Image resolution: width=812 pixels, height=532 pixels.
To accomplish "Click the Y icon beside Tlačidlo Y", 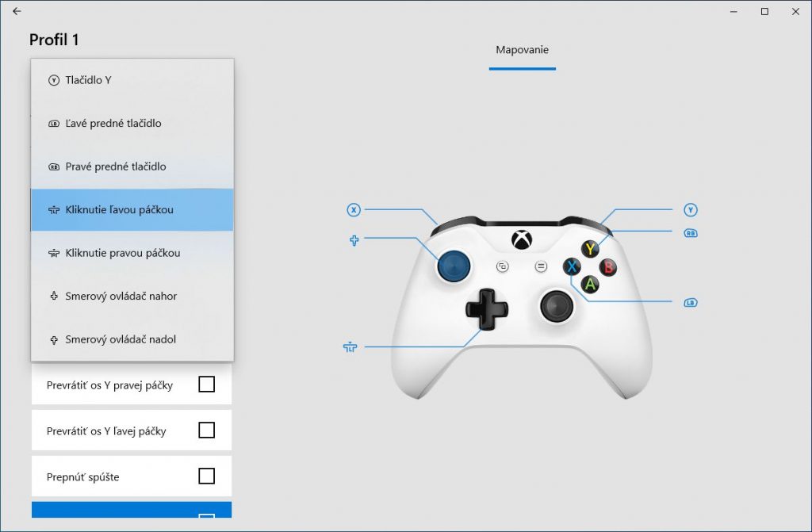I will 54,80.
